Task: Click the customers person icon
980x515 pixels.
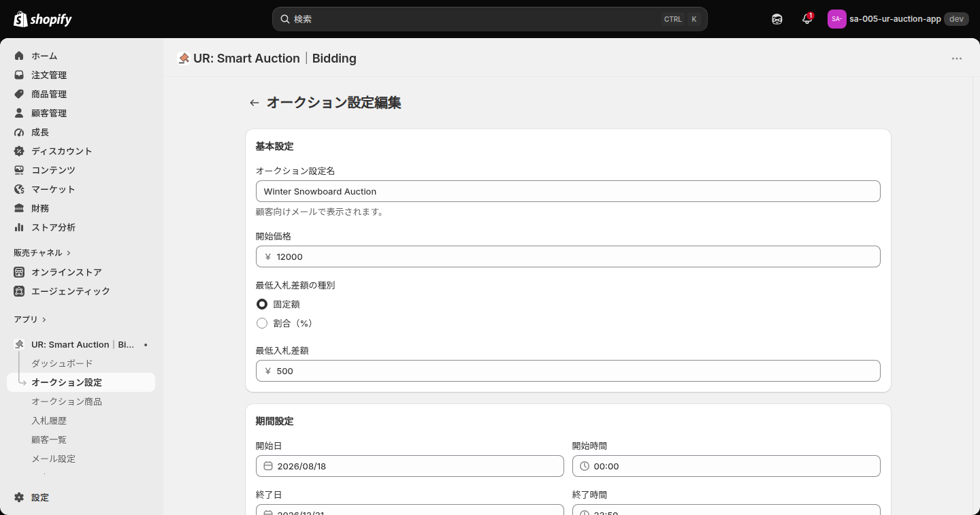Action: [x=19, y=113]
